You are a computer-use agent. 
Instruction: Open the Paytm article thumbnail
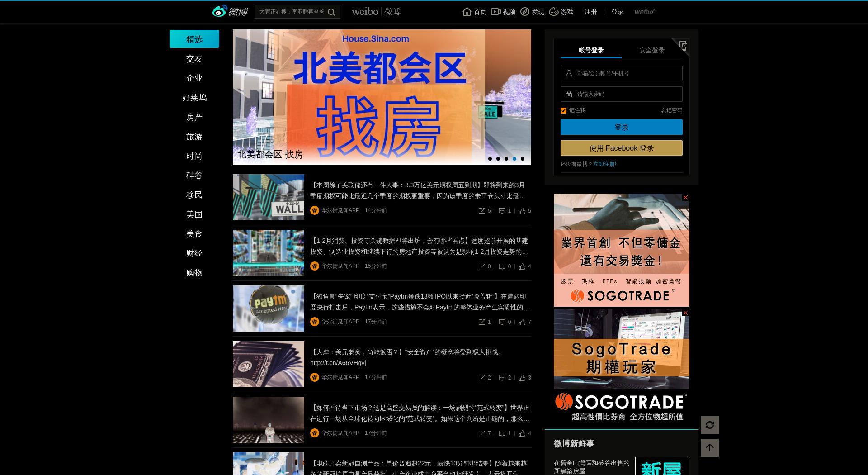click(x=269, y=309)
